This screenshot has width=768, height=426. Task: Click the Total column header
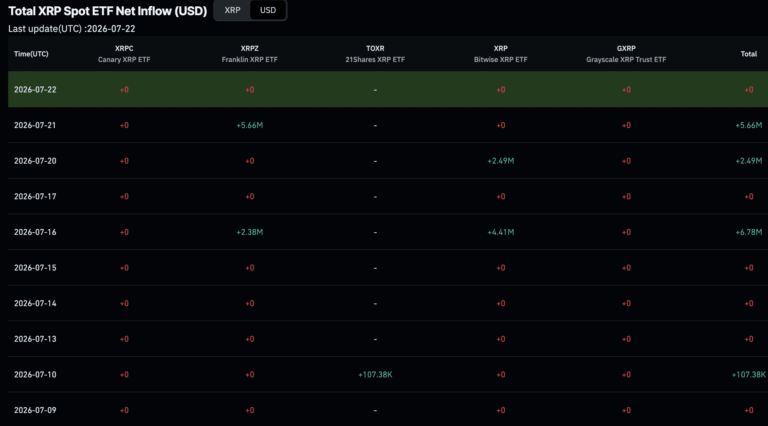(748, 54)
